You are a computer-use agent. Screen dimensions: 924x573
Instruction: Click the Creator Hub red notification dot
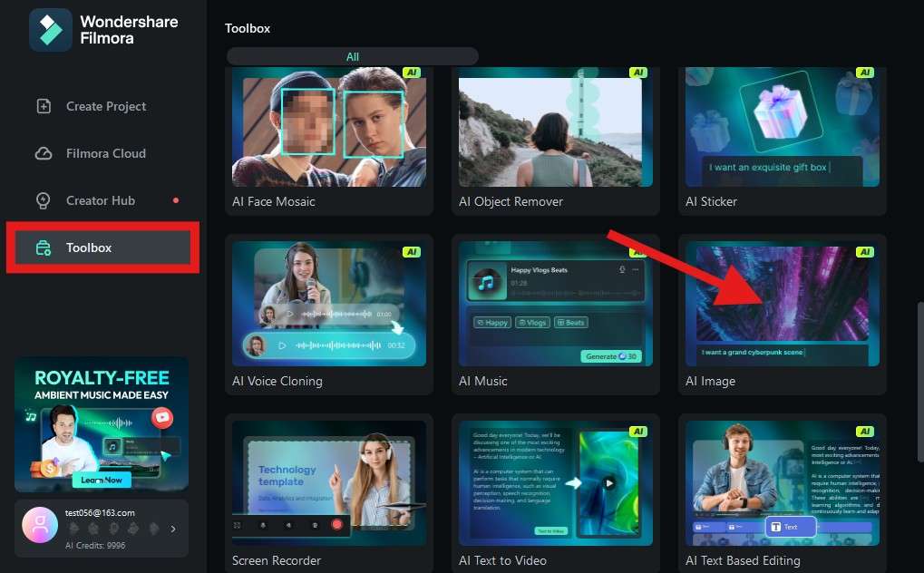(x=176, y=200)
